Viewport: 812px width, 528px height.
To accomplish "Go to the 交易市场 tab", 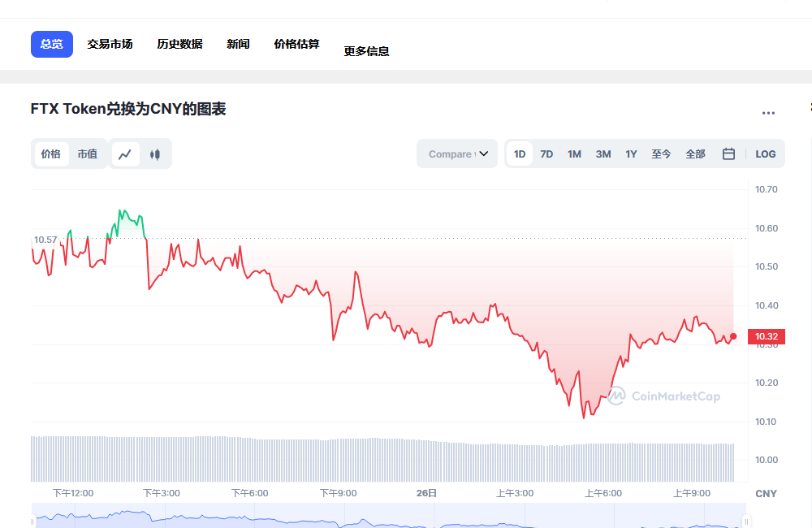I will click(110, 44).
